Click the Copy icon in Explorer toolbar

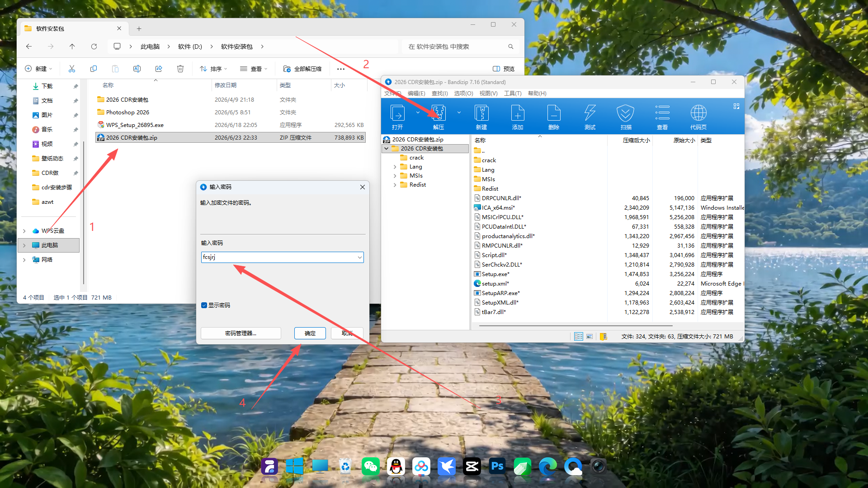coord(94,69)
